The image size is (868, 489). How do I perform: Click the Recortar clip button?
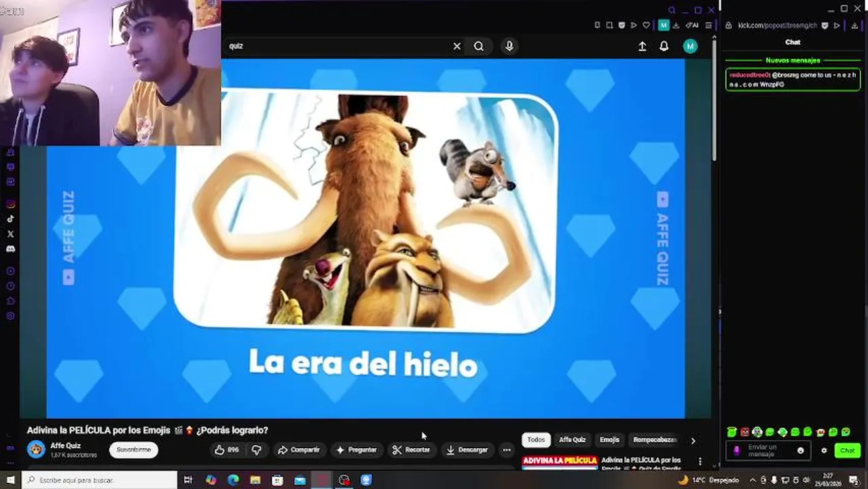(x=411, y=450)
